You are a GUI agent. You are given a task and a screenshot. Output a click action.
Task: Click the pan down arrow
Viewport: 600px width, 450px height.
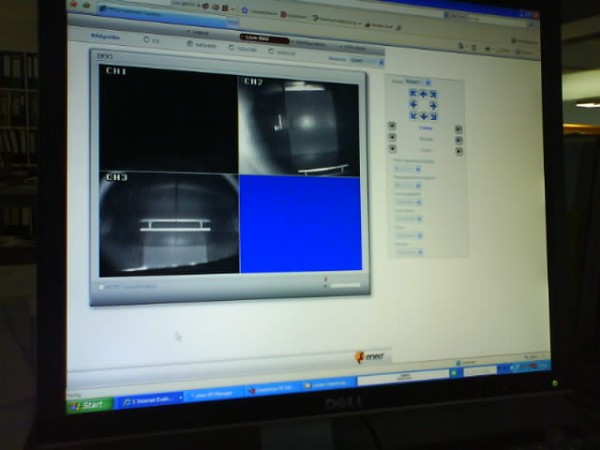pyautogui.click(x=423, y=116)
